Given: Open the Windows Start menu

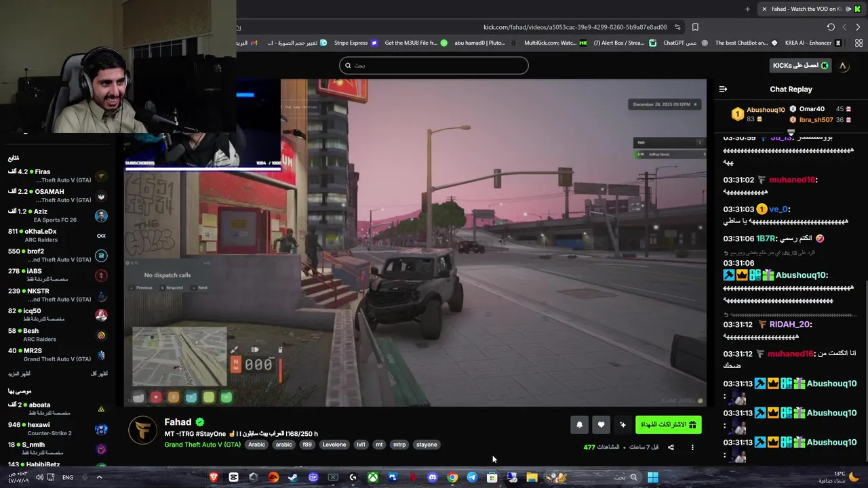Looking at the screenshot, I should tap(652, 477).
